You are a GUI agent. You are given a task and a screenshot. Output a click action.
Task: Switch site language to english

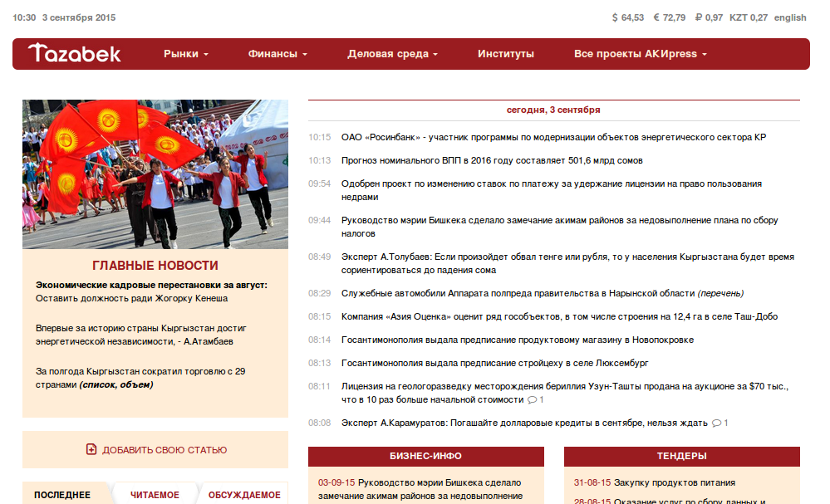pyautogui.click(x=790, y=17)
